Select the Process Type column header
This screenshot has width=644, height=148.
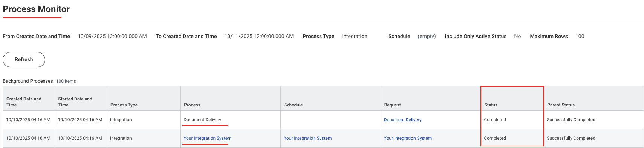(124, 105)
